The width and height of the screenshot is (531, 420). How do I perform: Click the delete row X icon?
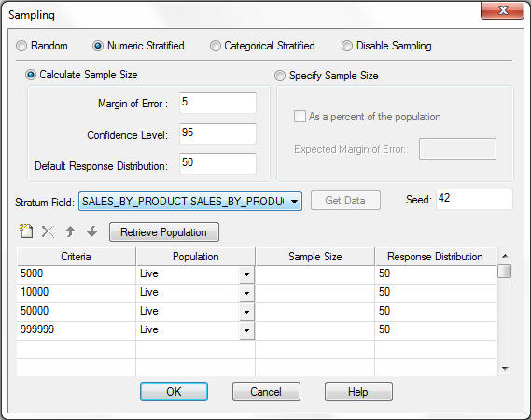(48, 231)
